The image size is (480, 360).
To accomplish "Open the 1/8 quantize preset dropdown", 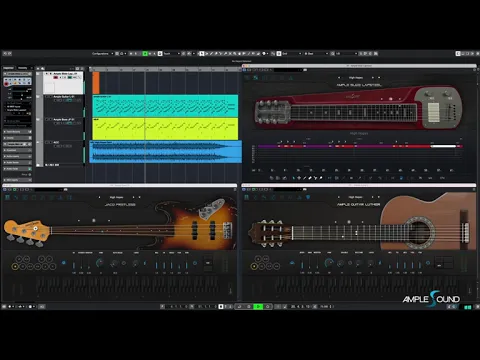I will click(346, 53).
